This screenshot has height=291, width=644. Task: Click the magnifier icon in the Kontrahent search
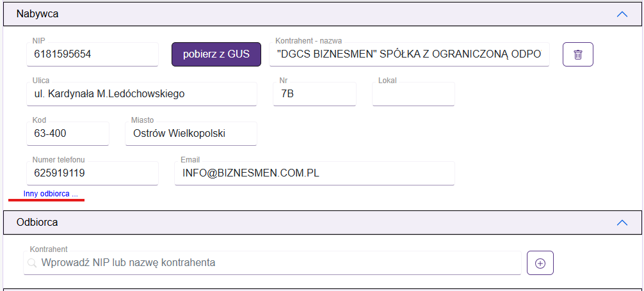33,263
